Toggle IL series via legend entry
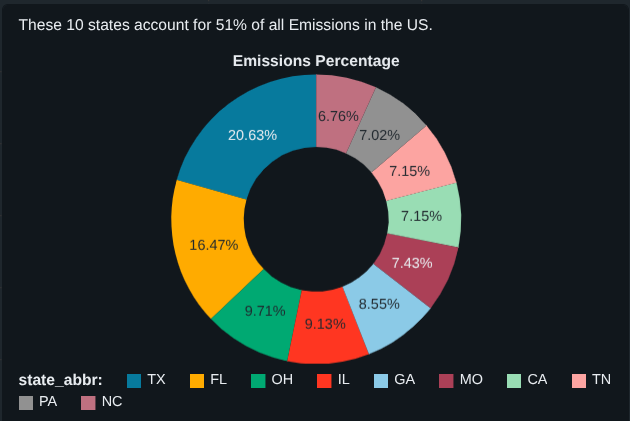 pos(334,380)
